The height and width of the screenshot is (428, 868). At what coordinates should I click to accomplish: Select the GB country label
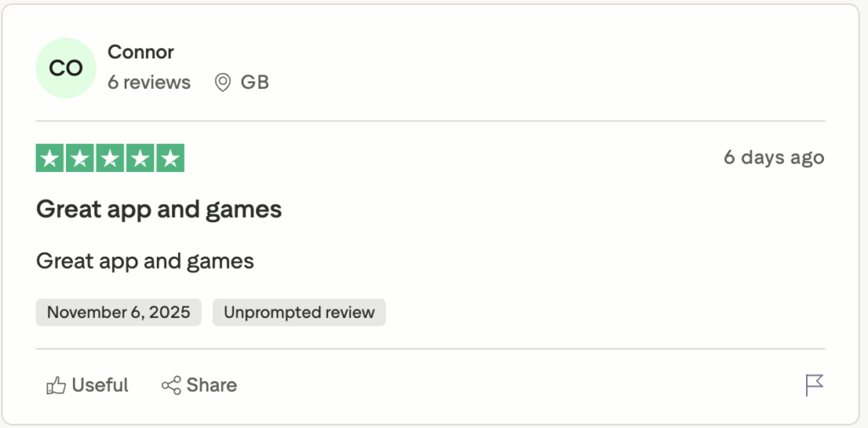(255, 82)
